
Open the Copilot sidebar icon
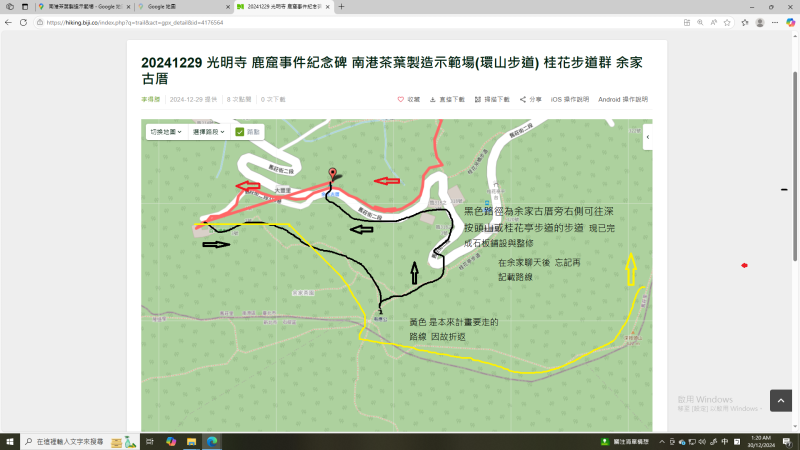coord(790,22)
